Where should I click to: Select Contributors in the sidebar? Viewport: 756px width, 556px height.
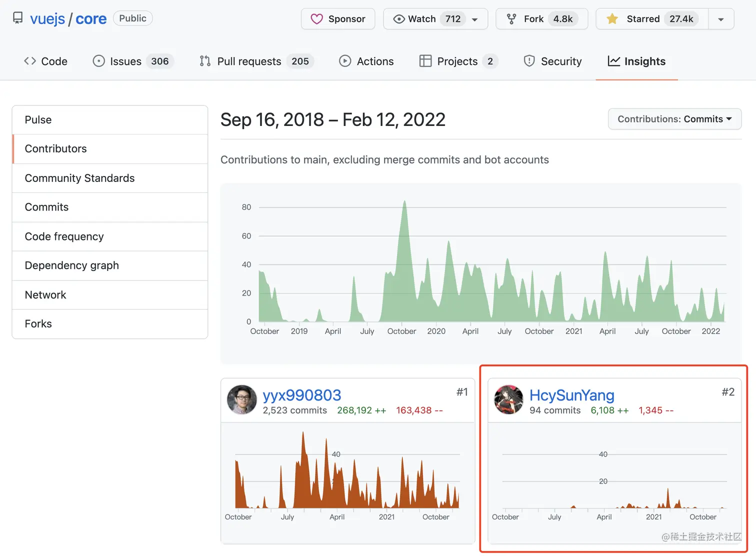click(110, 149)
